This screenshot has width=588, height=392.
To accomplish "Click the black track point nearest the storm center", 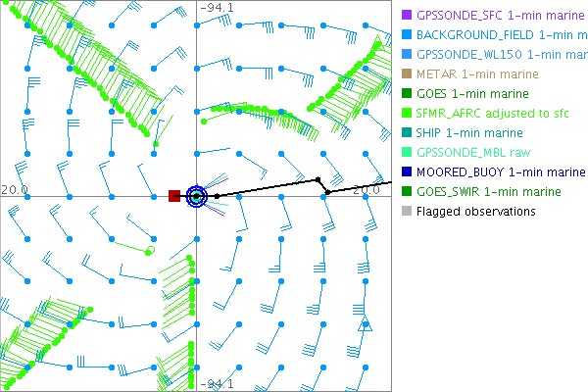I will point(217,196).
